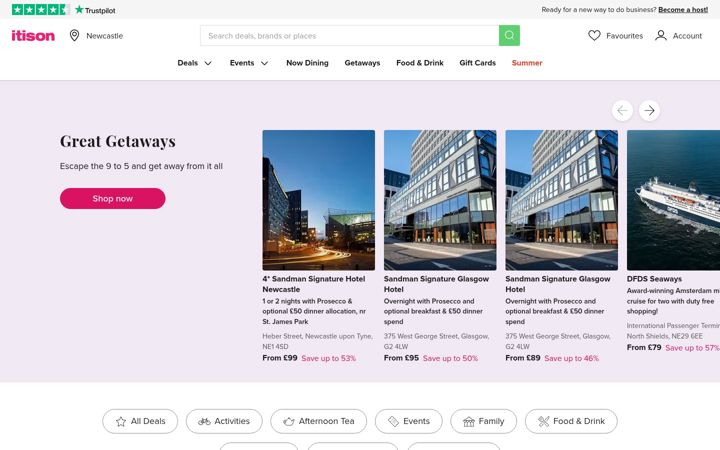
Task: Open the Sandman Glasgow photo priced From £89
Action: [562, 200]
